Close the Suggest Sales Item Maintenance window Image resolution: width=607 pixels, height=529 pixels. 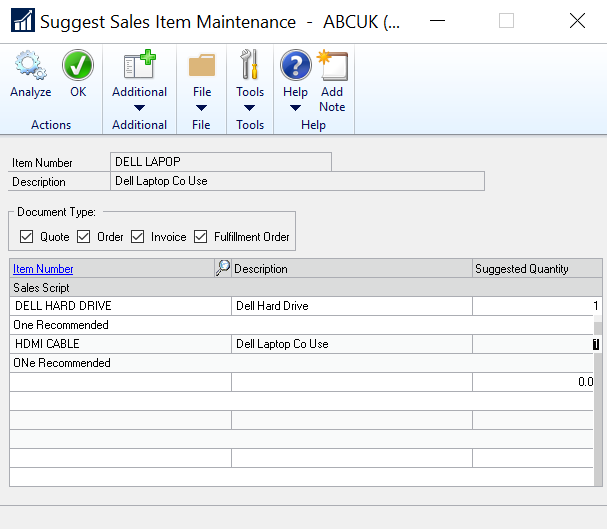tap(577, 21)
